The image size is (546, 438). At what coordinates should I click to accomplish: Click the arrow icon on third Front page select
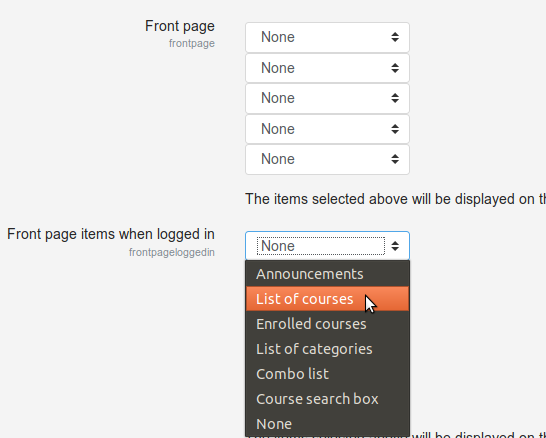[395, 98]
